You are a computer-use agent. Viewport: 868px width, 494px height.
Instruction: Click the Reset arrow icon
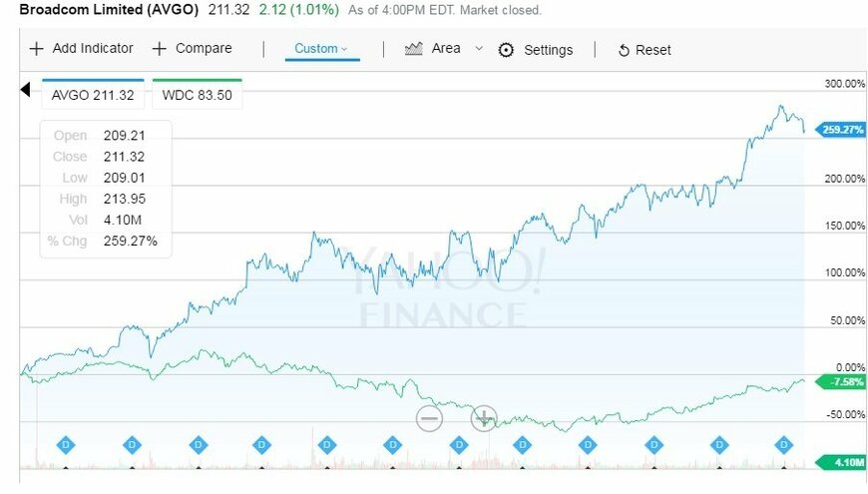pos(625,51)
